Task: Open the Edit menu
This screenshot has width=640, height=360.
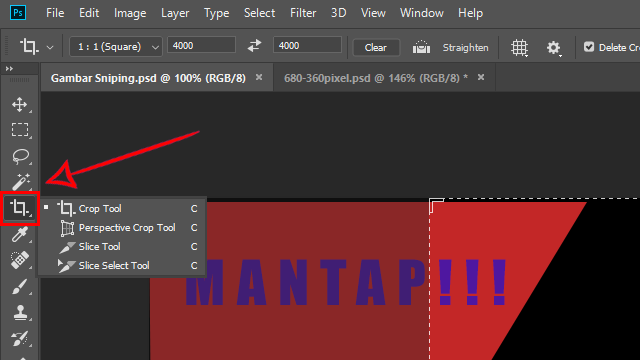Action: [x=89, y=13]
